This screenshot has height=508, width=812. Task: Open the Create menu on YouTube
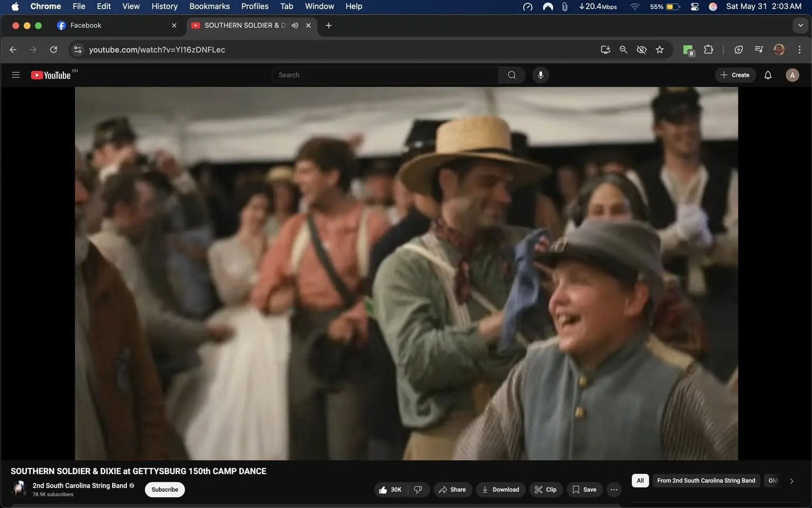(735, 75)
